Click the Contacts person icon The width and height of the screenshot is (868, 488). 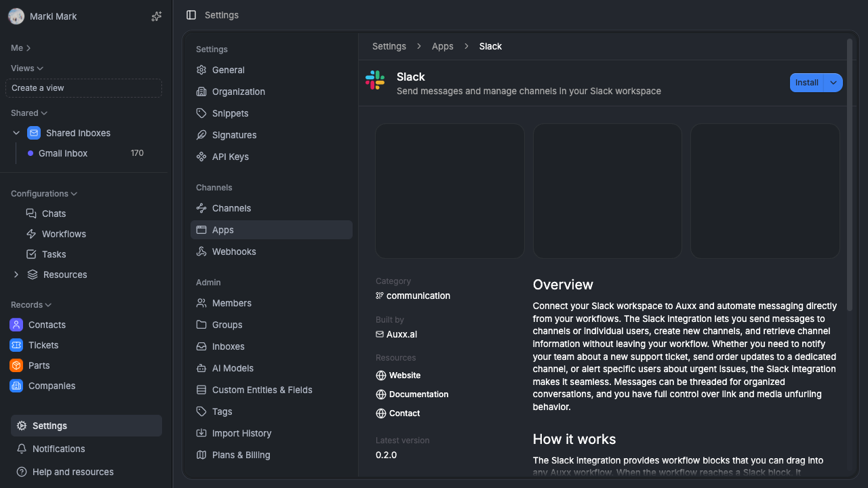pos(16,325)
